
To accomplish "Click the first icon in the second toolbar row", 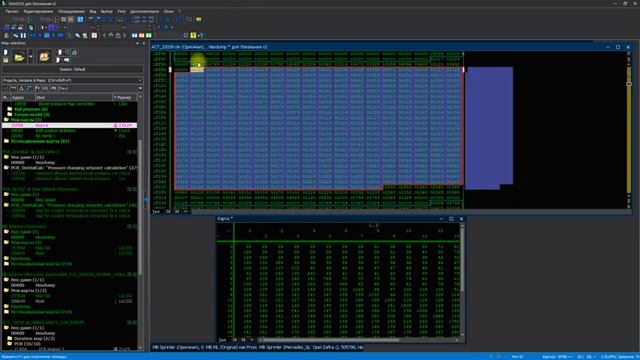I will pyautogui.click(x=6, y=27).
